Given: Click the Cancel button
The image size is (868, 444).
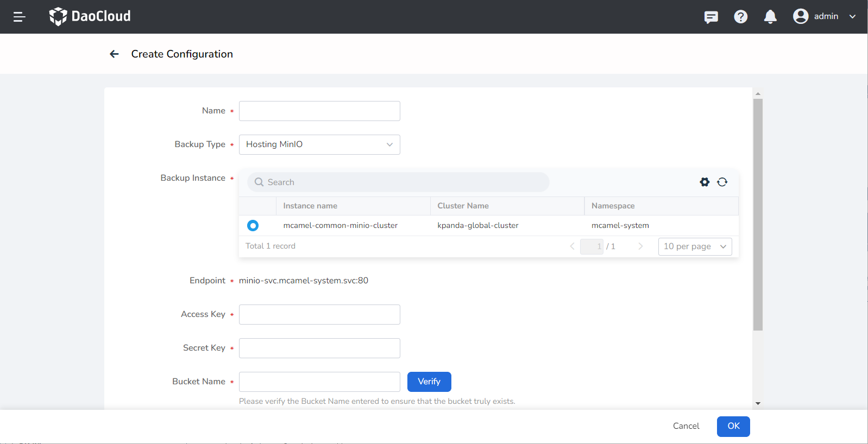Looking at the screenshot, I should click(x=685, y=426).
